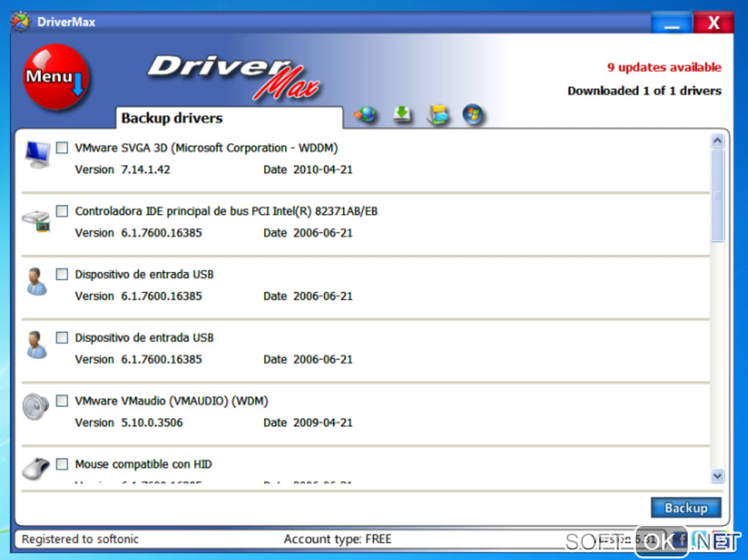The height and width of the screenshot is (560, 748).
Task: Click the second USB input device person icon
Action: pyautogui.click(x=36, y=345)
